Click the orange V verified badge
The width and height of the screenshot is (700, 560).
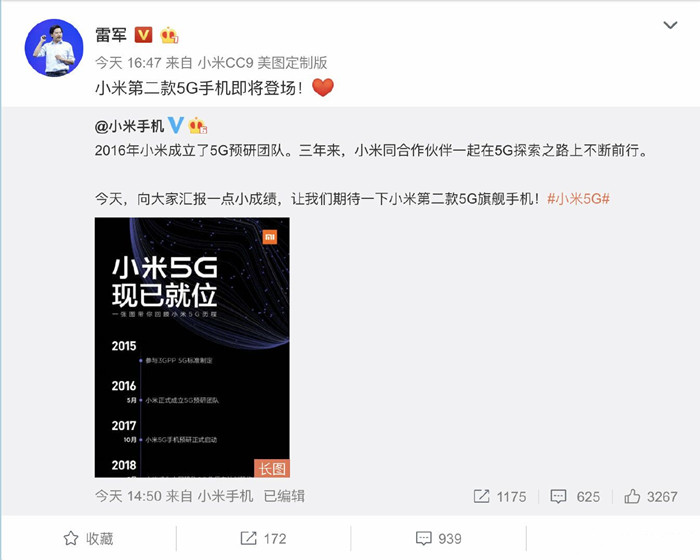coord(143,35)
